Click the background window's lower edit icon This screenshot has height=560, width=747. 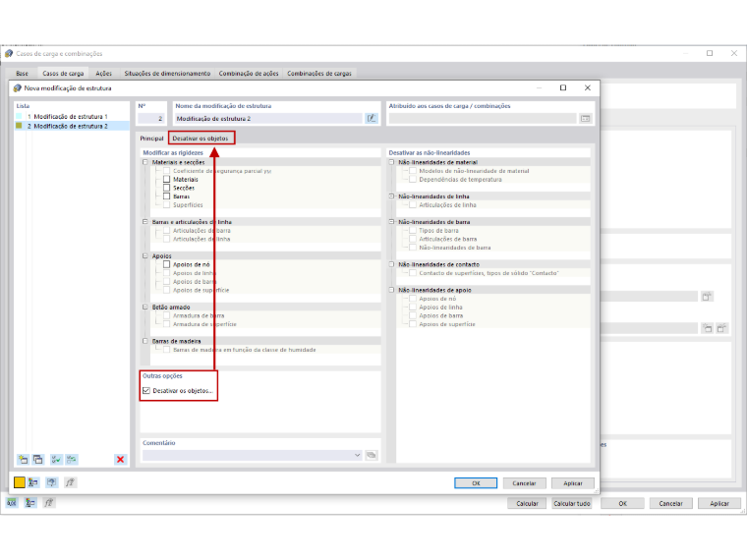click(x=722, y=328)
